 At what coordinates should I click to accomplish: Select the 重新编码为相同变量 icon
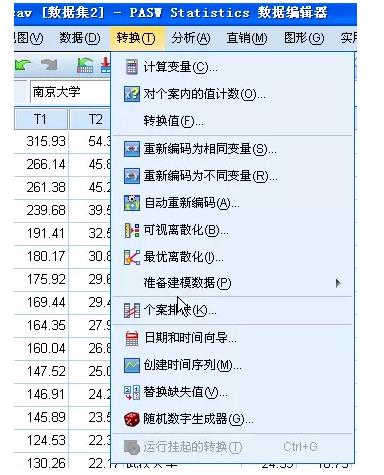[132, 149]
